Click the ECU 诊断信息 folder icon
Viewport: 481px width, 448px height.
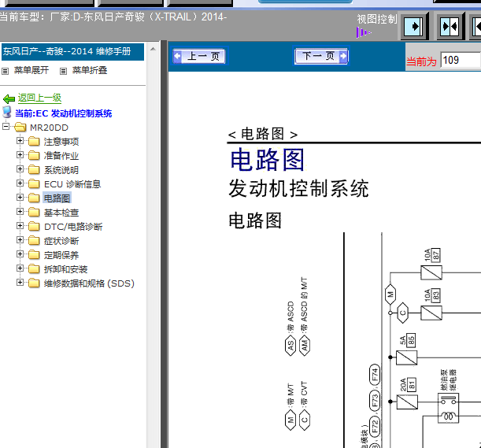[34, 183]
